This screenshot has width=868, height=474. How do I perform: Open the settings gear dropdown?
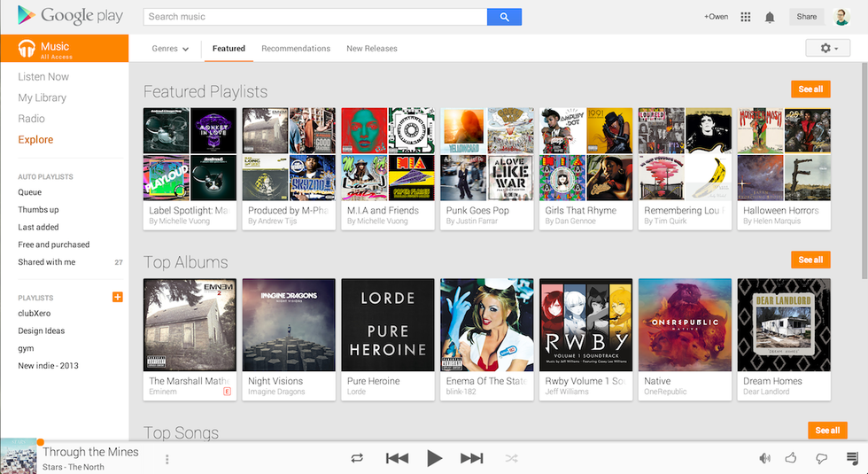pyautogui.click(x=827, y=48)
